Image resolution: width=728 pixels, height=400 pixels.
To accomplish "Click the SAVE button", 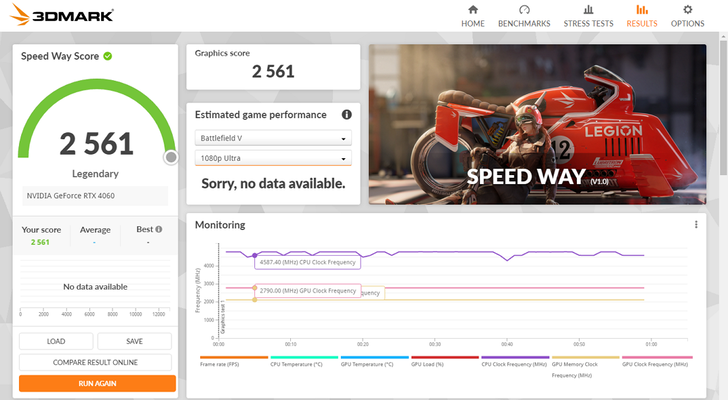I will pyautogui.click(x=134, y=341).
